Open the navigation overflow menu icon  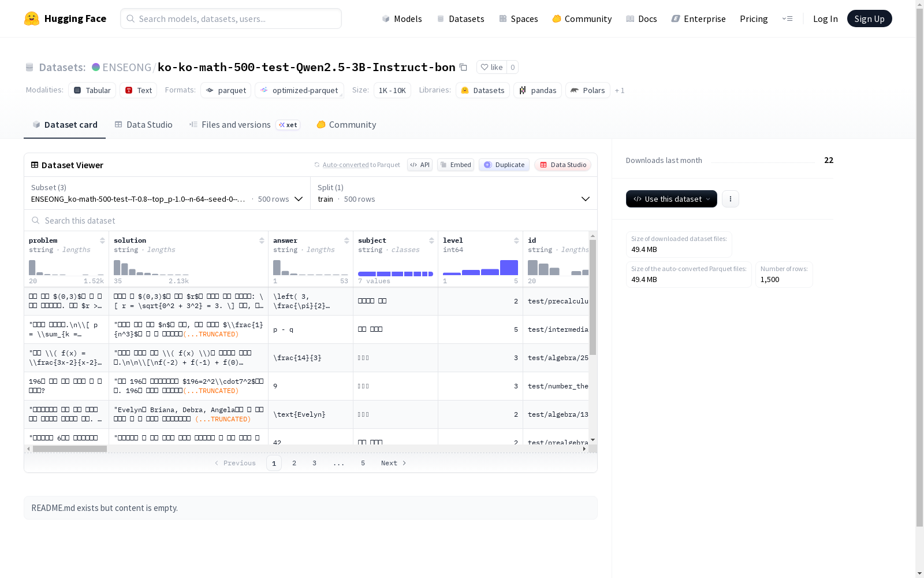(787, 18)
